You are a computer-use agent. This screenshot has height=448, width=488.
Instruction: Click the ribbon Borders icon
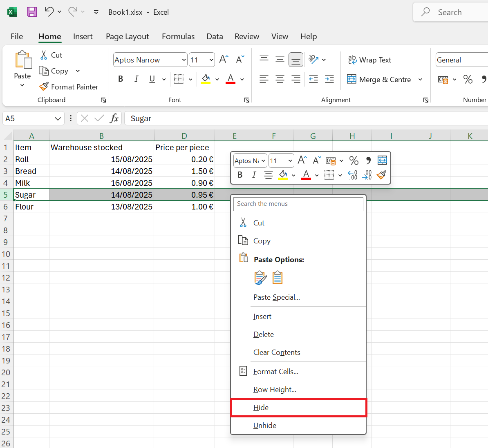(x=179, y=79)
